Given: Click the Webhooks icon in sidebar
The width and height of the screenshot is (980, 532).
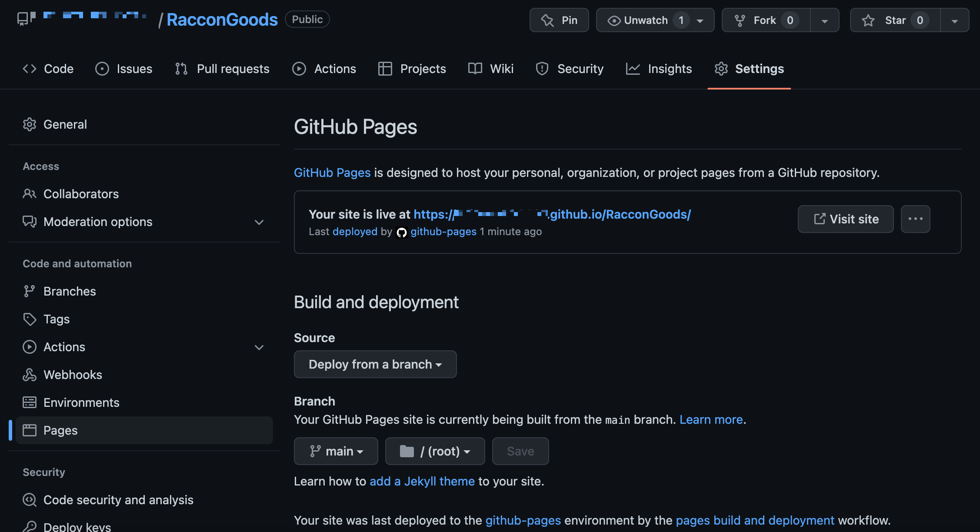Looking at the screenshot, I should [x=30, y=375].
